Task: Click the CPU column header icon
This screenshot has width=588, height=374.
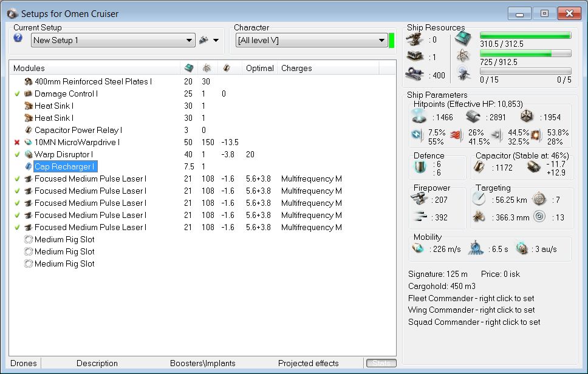Action: [189, 68]
